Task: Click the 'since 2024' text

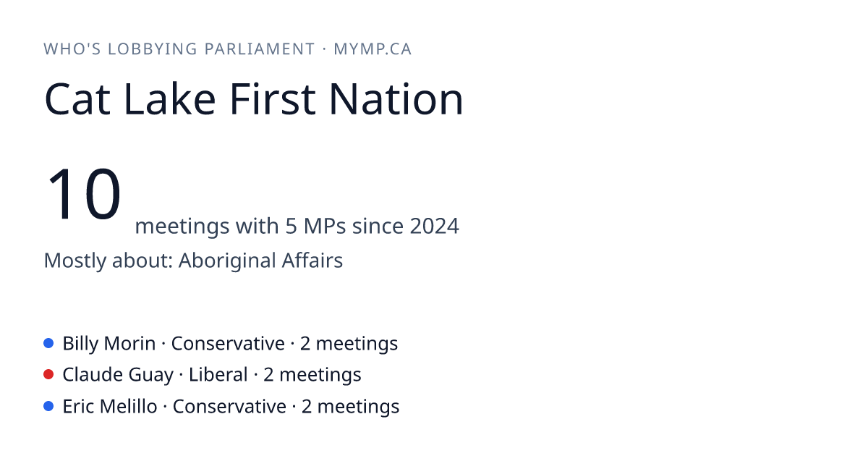Action: pos(406,227)
